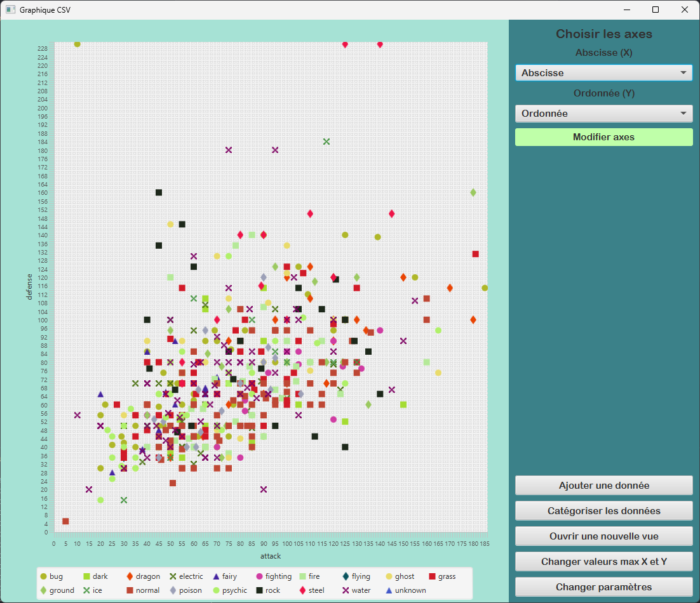Click the dark legend square icon
The width and height of the screenshot is (700, 603).
tap(86, 576)
